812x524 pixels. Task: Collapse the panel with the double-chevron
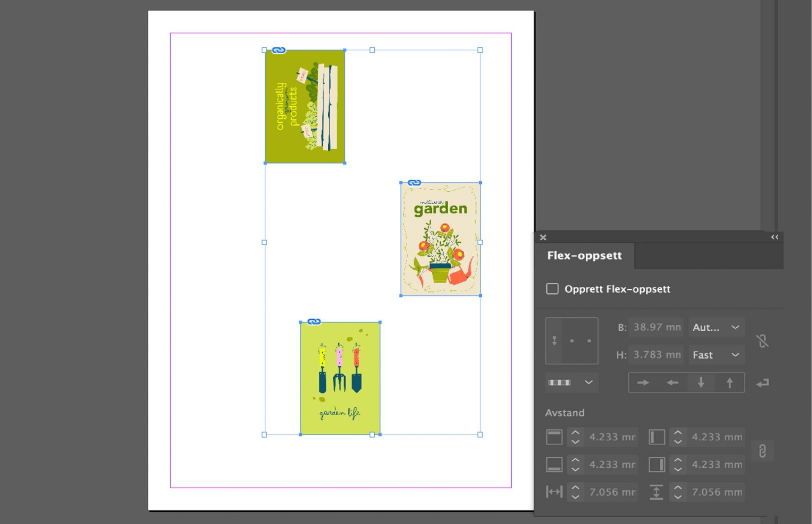(774, 237)
